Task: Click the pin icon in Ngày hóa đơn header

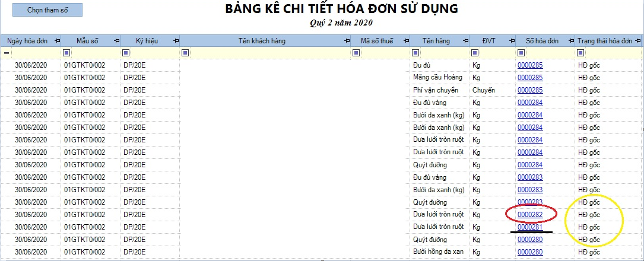Action: tap(57, 41)
